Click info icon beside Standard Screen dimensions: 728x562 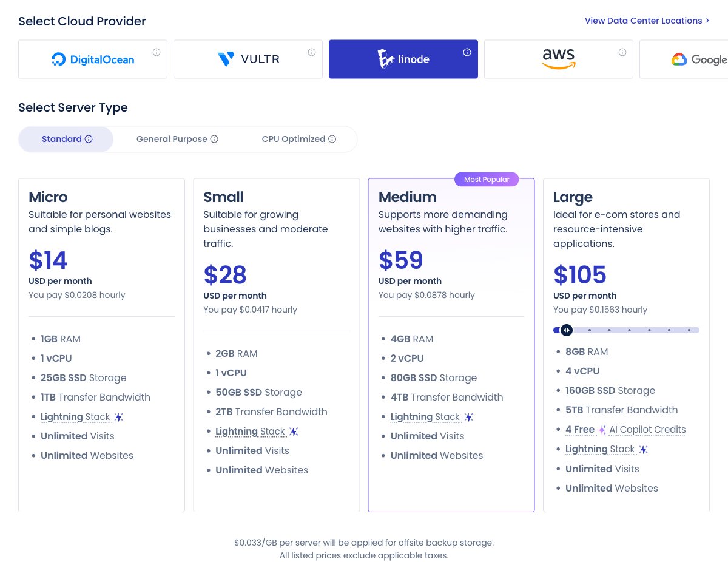(89, 139)
